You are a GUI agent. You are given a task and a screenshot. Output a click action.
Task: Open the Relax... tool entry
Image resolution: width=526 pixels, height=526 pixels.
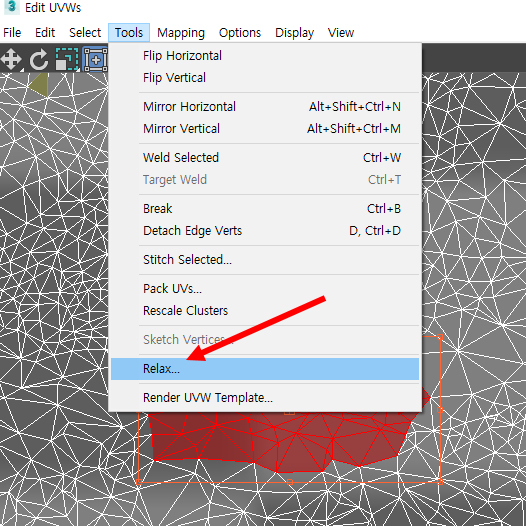tap(265, 369)
